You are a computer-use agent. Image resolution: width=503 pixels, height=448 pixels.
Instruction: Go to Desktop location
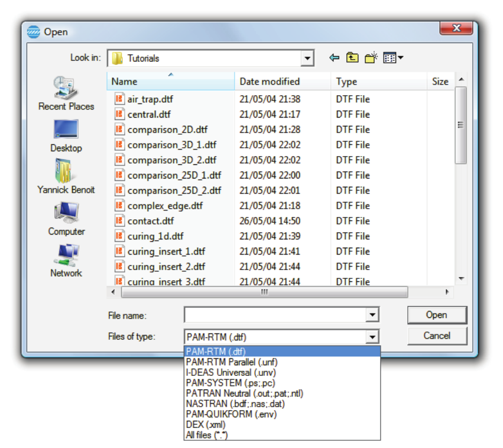[66, 136]
